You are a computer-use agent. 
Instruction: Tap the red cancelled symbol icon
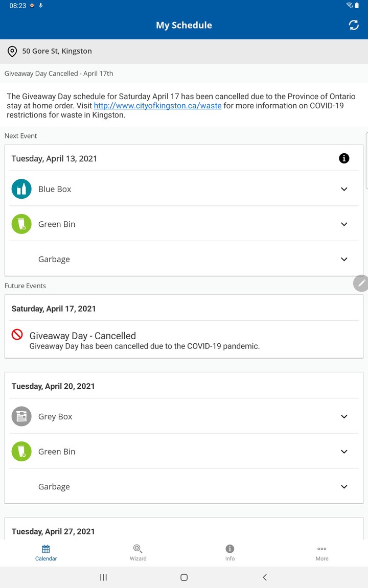(x=17, y=334)
